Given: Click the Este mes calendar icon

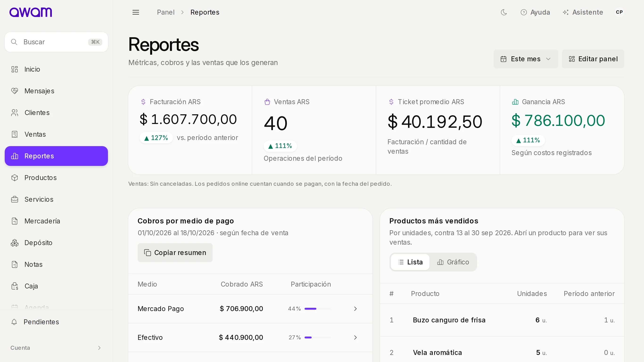Looking at the screenshot, I should [x=504, y=59].
